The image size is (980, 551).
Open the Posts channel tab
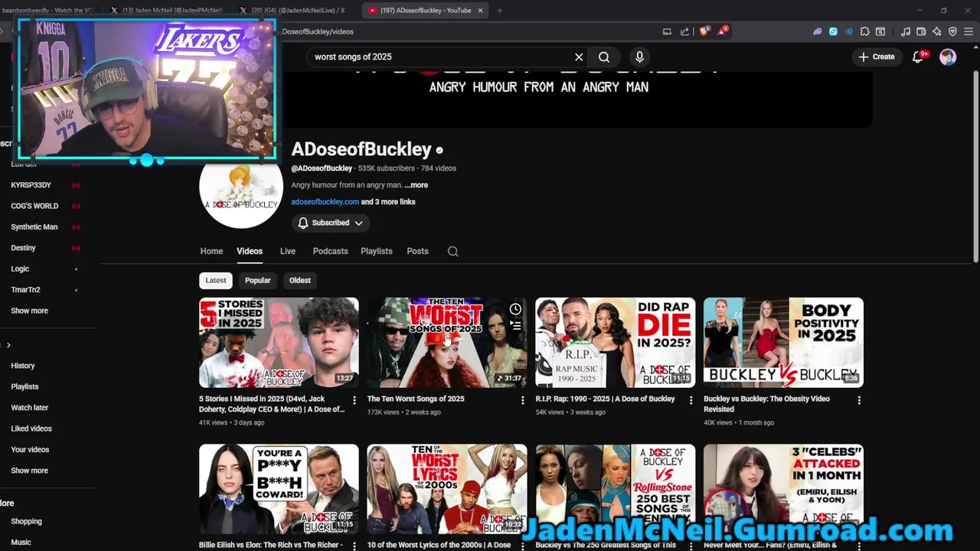pyautogui.click(x=417, y=251)
